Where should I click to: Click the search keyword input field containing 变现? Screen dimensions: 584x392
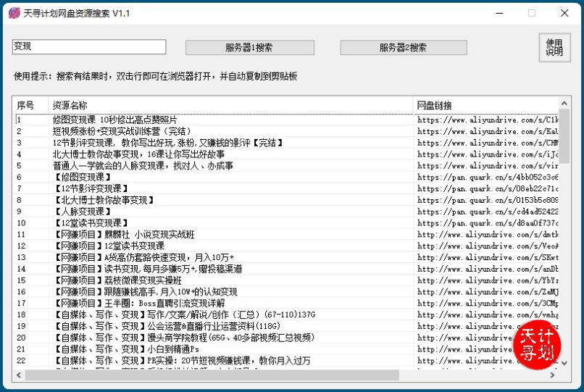[89, 46]
